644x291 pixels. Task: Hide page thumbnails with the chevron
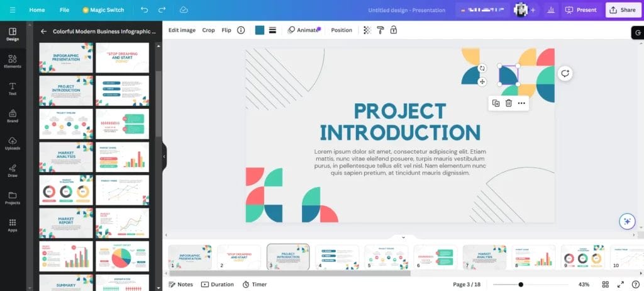click(403, 237)
